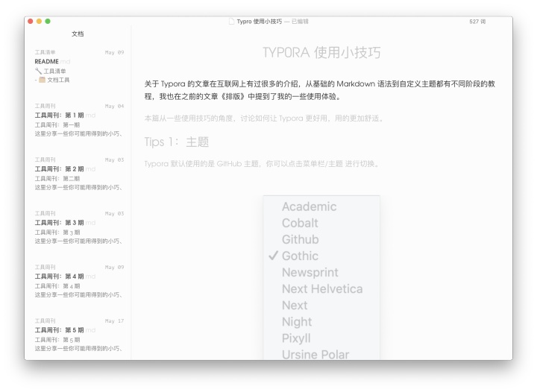The width and height of the screenshot is (537, 392).
Task: Click the wrench icon beside 工具清单
Action: click(x=38, y=71)
